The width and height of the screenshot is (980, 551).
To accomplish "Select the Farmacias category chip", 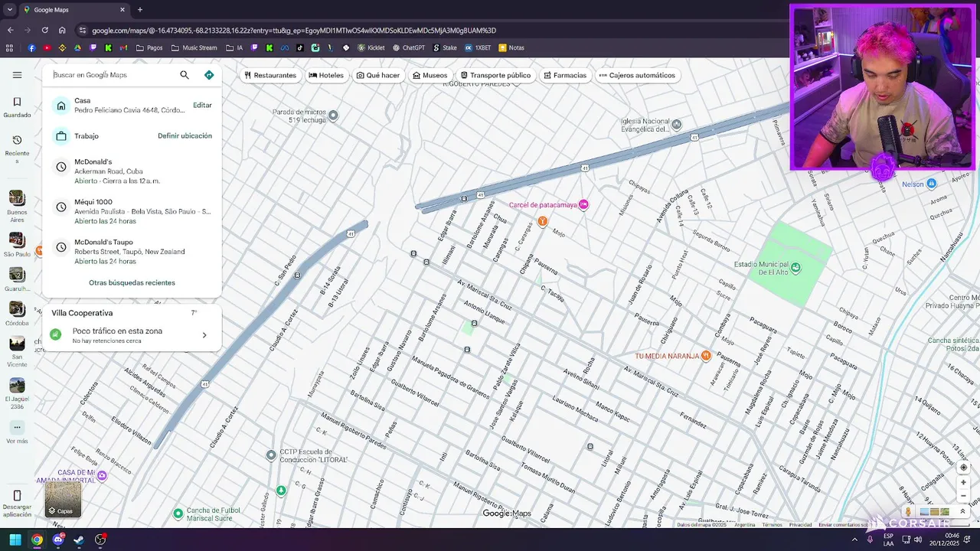I will pos(565,75).
